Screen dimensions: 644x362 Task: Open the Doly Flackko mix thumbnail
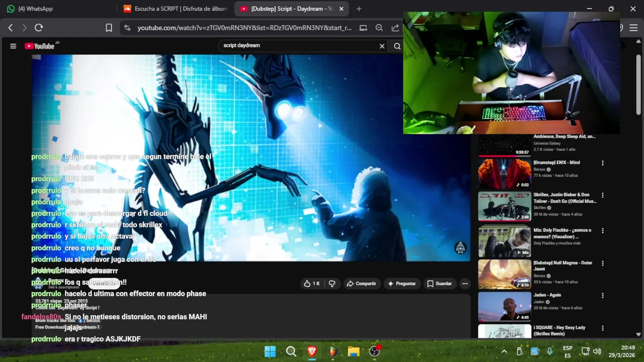click(504, 242)
